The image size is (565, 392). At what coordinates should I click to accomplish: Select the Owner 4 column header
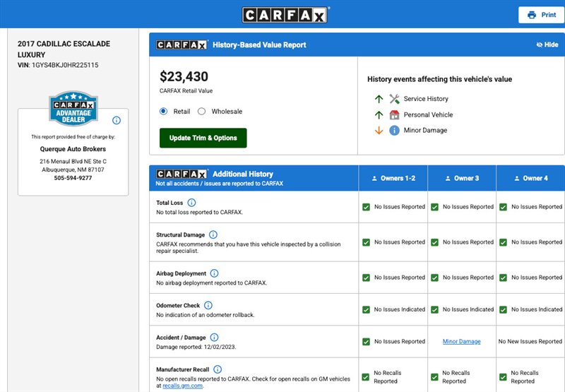(530, 178)
